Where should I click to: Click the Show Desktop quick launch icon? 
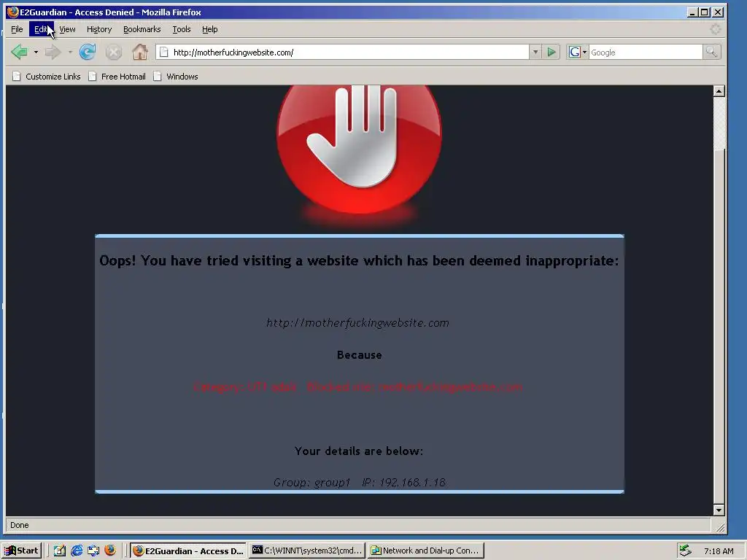(60, 551)
